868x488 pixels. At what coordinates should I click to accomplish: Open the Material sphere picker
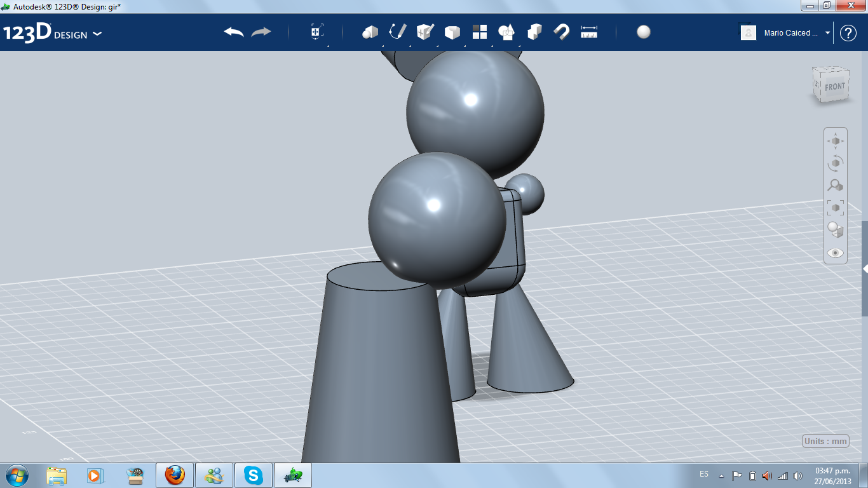click(644, 32)
